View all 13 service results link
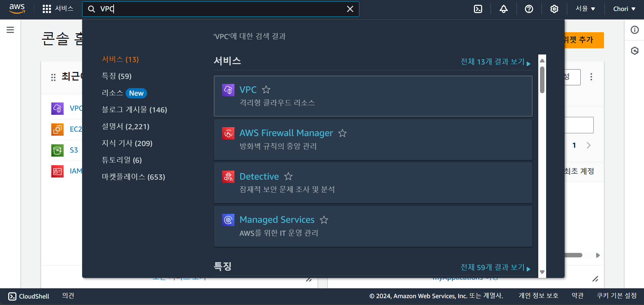This screenshot has width=644, height=305. point(495,62)
